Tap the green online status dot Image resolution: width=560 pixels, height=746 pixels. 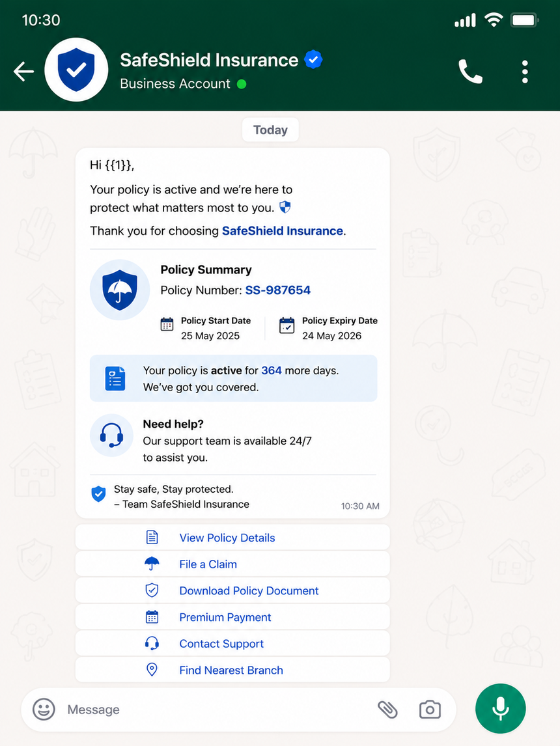click(x=242, y=84)
